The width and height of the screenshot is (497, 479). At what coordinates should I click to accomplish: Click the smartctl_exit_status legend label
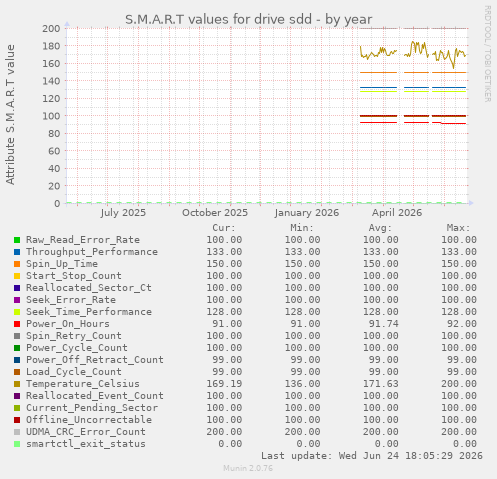pyautogui.click(x=86, y=444)
